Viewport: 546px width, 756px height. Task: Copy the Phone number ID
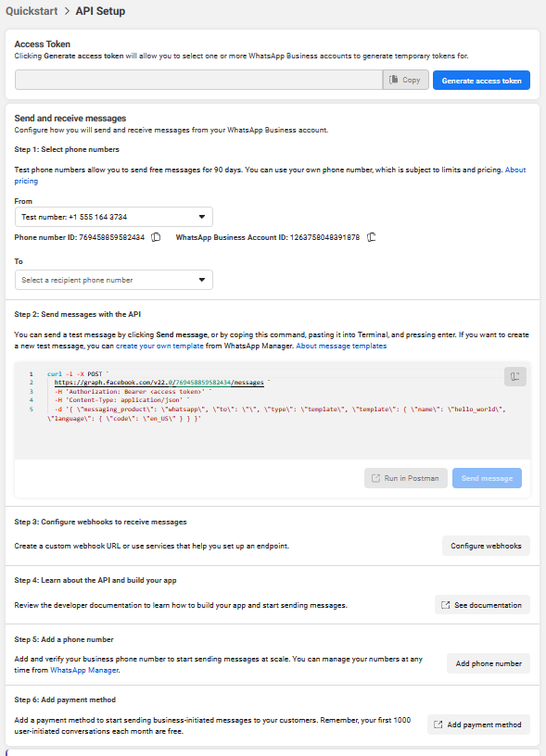point(156,237)
